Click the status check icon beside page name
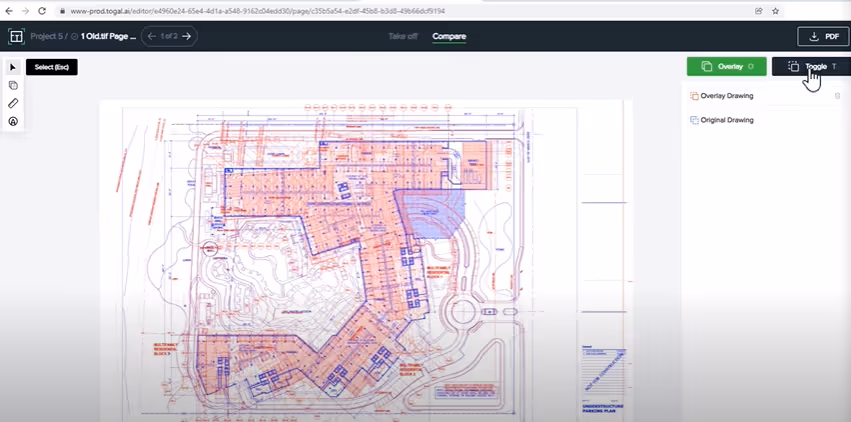This screenshot has width=851, height=422. click(74, 36)
